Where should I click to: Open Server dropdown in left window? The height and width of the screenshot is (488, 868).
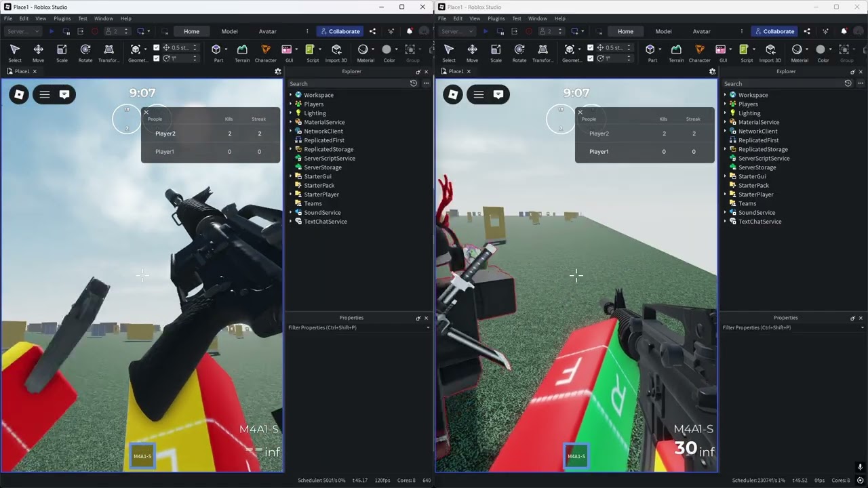22,31
